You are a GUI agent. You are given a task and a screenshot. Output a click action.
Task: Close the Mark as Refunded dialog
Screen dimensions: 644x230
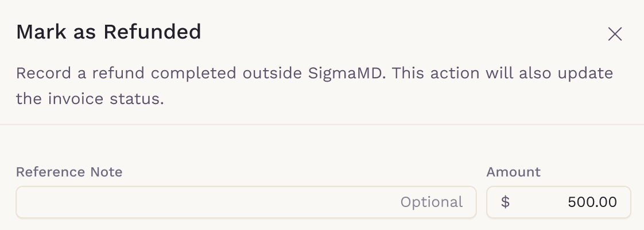[615, 34]
